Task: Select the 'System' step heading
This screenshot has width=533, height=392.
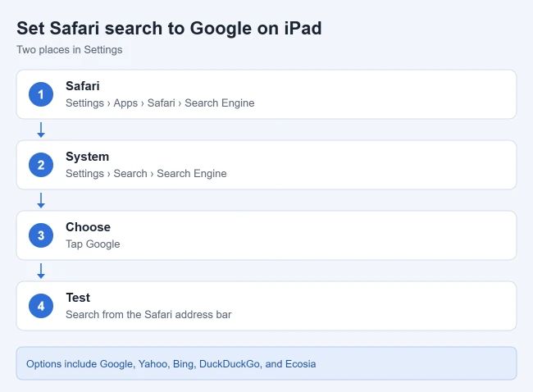Action: click(x=88, y=157)
